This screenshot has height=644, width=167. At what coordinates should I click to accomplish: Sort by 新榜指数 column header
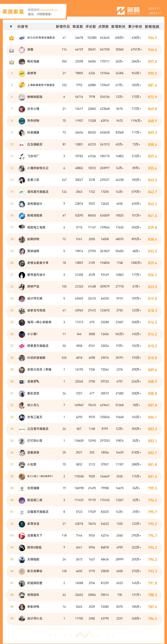point(152,26)
